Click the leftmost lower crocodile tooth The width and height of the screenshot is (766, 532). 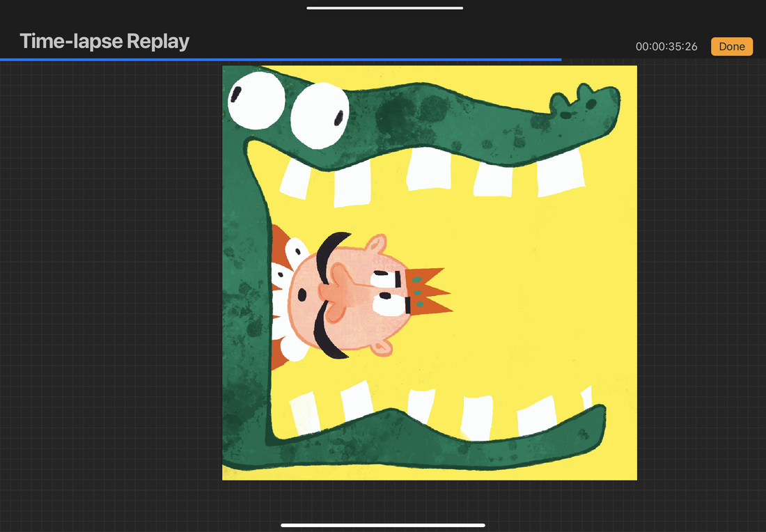(x=305, y=414)
